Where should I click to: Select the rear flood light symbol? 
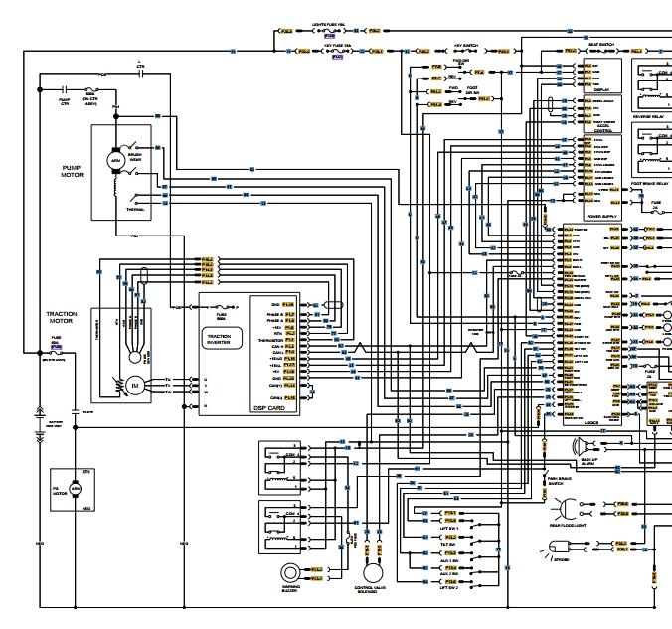[x=566, y=509]
